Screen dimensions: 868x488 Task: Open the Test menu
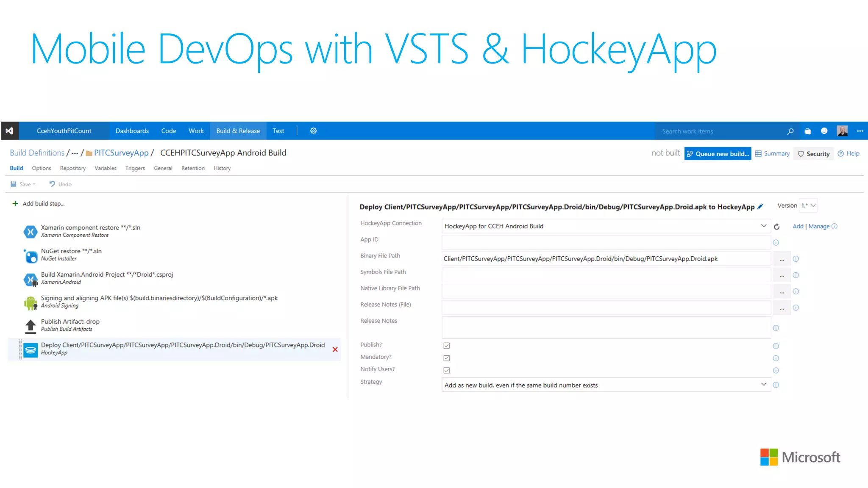pos(278,131)
